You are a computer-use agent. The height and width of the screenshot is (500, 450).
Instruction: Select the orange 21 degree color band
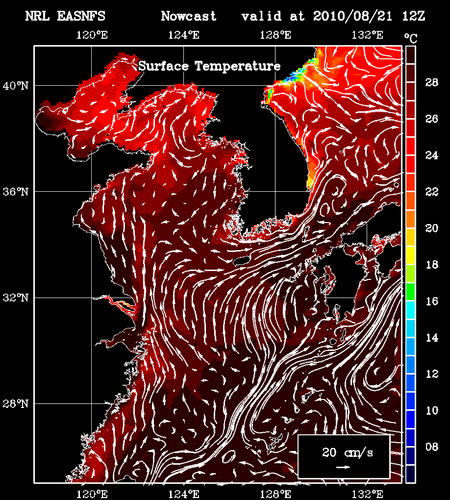(x=410, y=201)
